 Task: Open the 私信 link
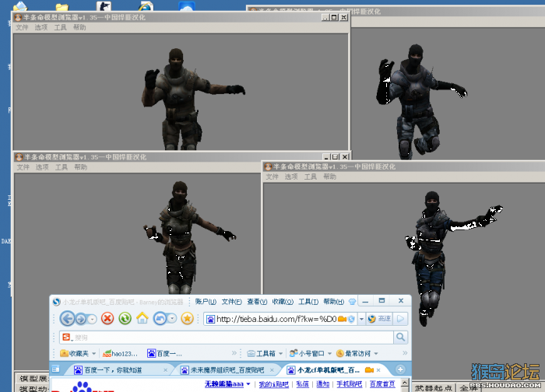pos(302,384)
